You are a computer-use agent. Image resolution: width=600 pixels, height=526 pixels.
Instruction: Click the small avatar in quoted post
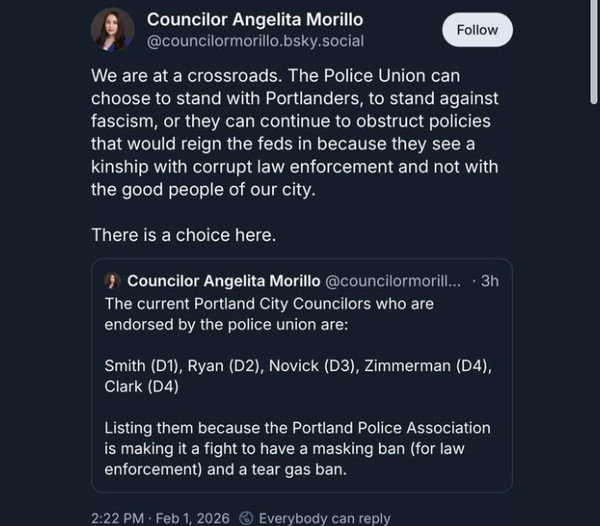coord(112,281)
